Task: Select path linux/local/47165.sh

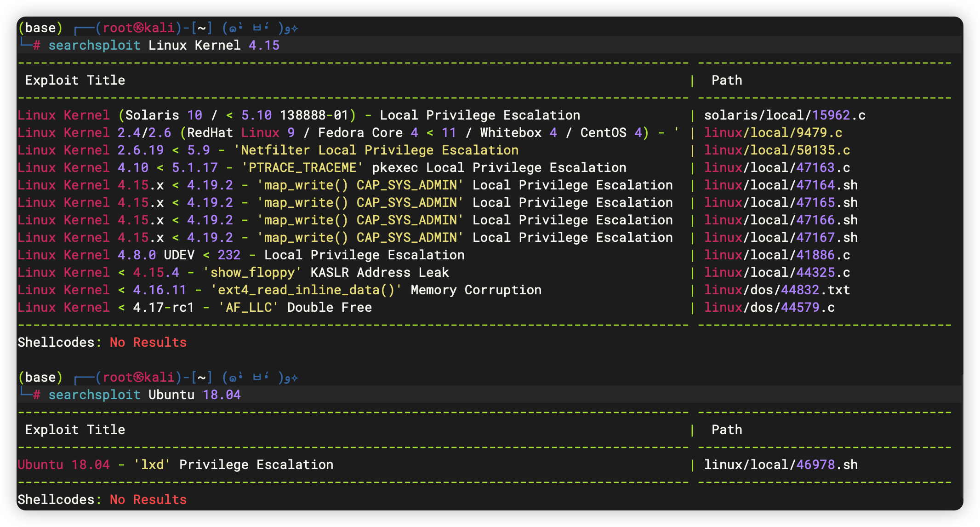Action: pos(781,202)
